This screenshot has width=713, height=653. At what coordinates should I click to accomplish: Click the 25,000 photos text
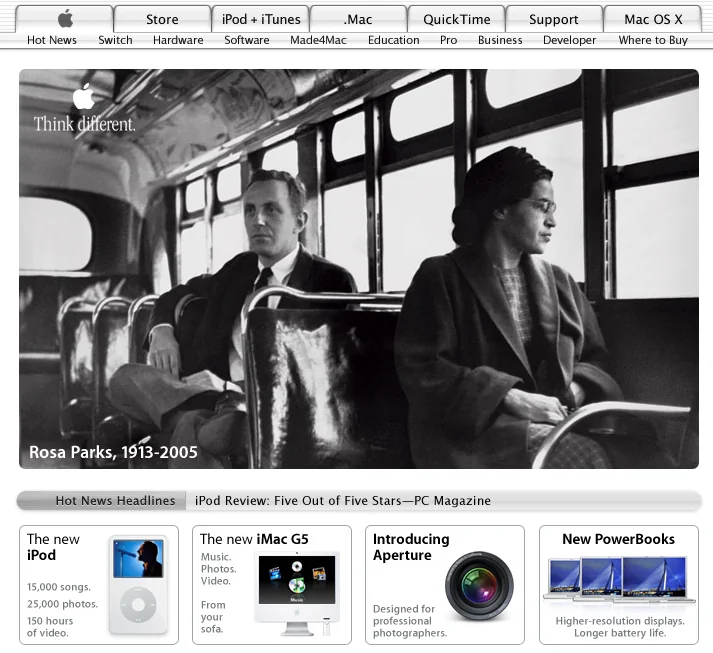(x=62, y=604)
